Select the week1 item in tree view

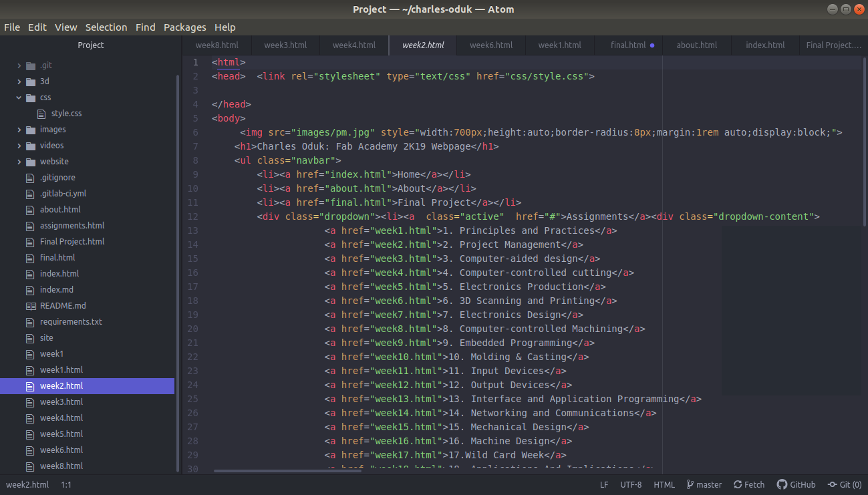coord(52,354)
